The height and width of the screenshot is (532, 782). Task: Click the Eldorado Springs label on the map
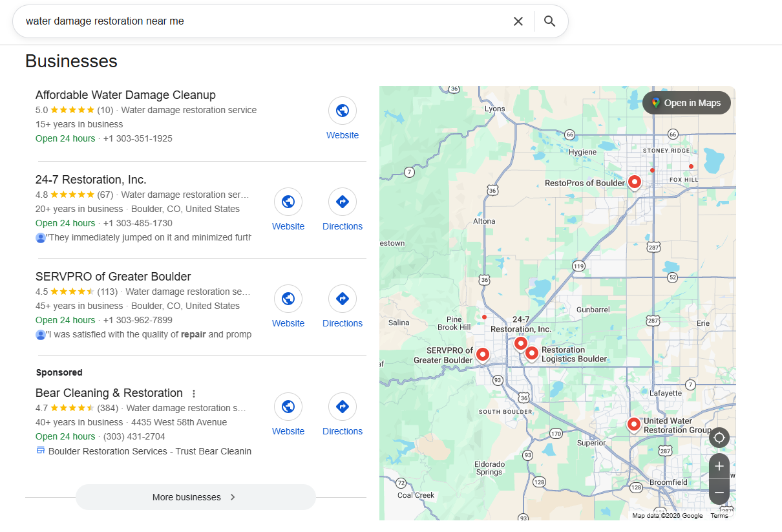[489, 468]
